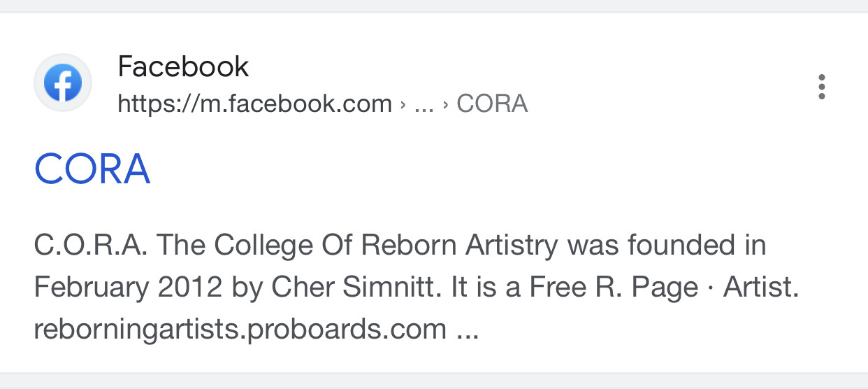Click the CORA breadcrumb in the URL path
868x389 pixels.
coord(492,104)
